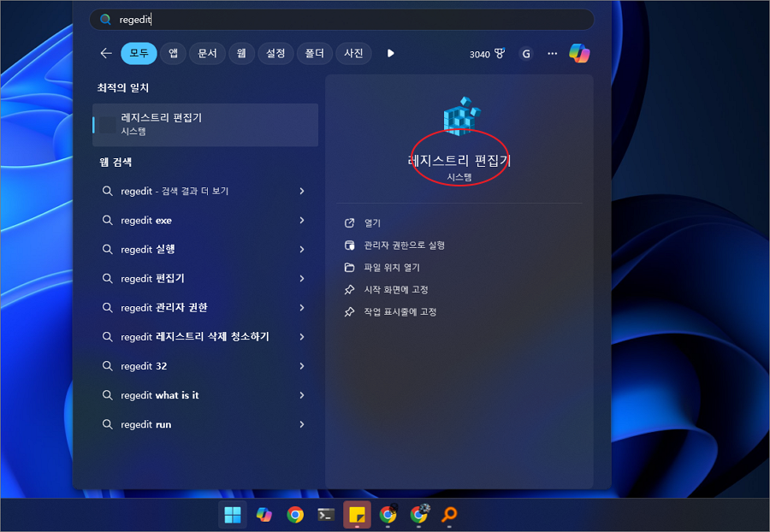Expand the 'regedit exe' chevron

coord(302,221)
